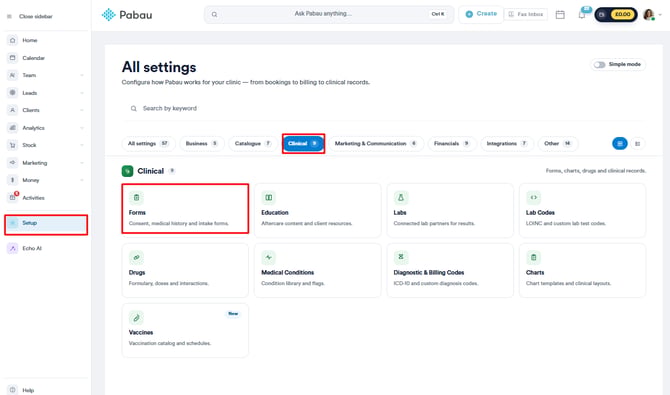
Task: Expand the Marketing submenu chevron
Action: pyautogui.click(x=82, y=163)
